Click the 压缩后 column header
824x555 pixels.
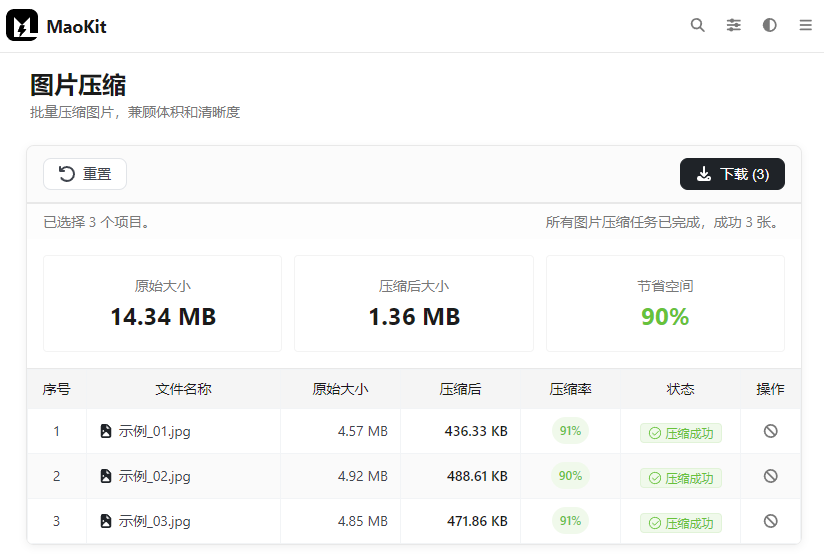pyautogui.click(x=460, y=389)
